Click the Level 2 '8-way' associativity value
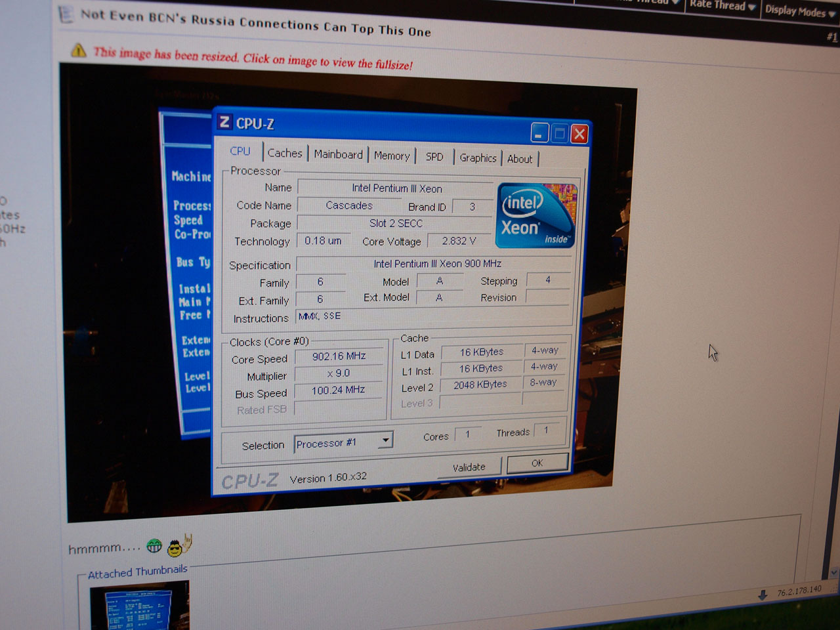 pyautogui.click(x=543, y=382)
